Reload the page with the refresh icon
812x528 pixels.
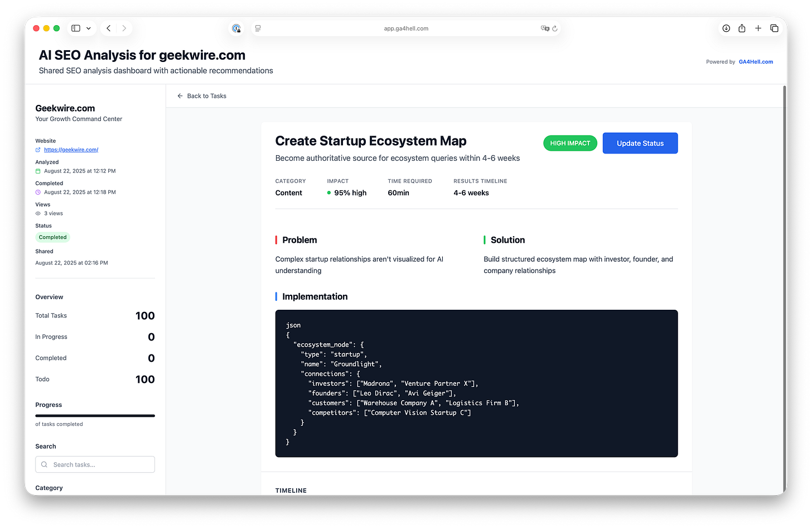pyautogui.click(x=555, y=28)
